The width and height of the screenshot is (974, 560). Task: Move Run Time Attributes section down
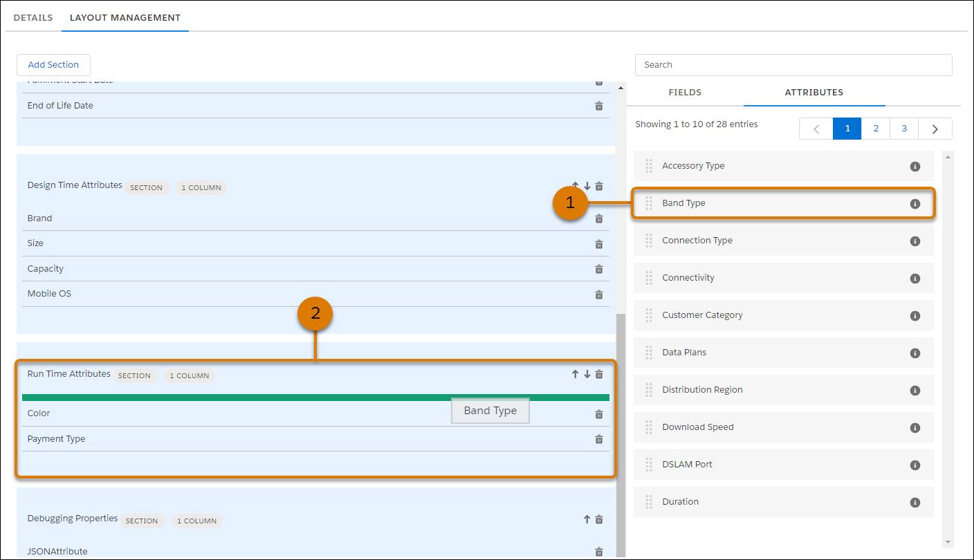coord(587,374)
